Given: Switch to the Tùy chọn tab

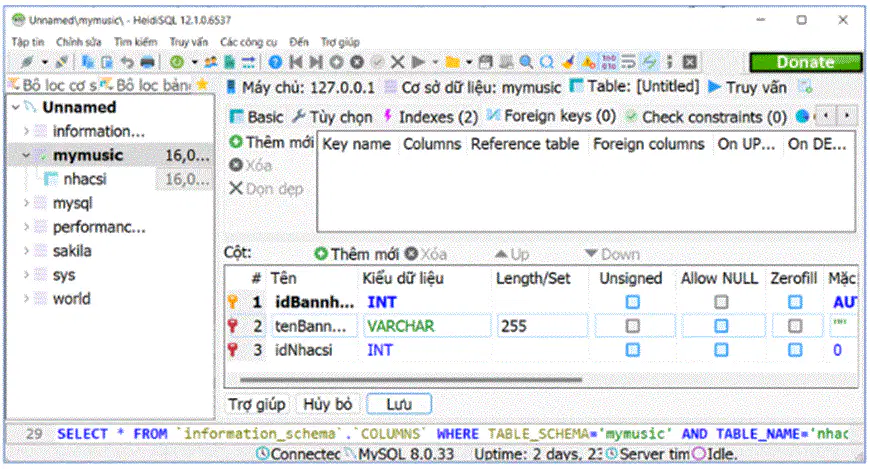Looking at the screenshot, I should 333,117.
